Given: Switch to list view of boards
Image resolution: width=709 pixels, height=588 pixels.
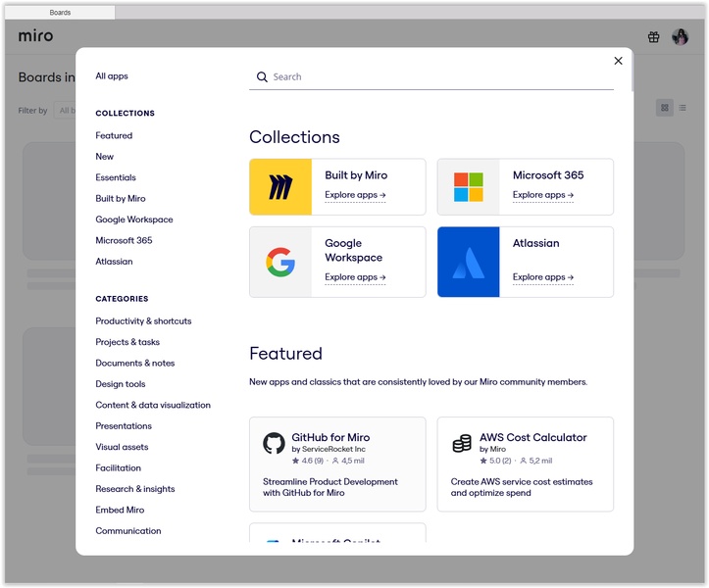Looking at the screenshot, I should 683,108.
